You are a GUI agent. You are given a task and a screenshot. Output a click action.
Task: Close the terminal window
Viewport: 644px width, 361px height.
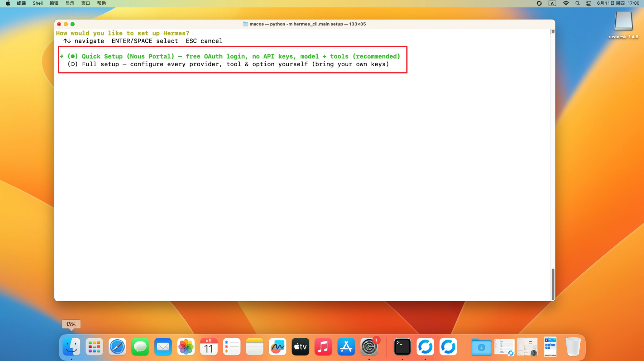click(x=59, y=24)
